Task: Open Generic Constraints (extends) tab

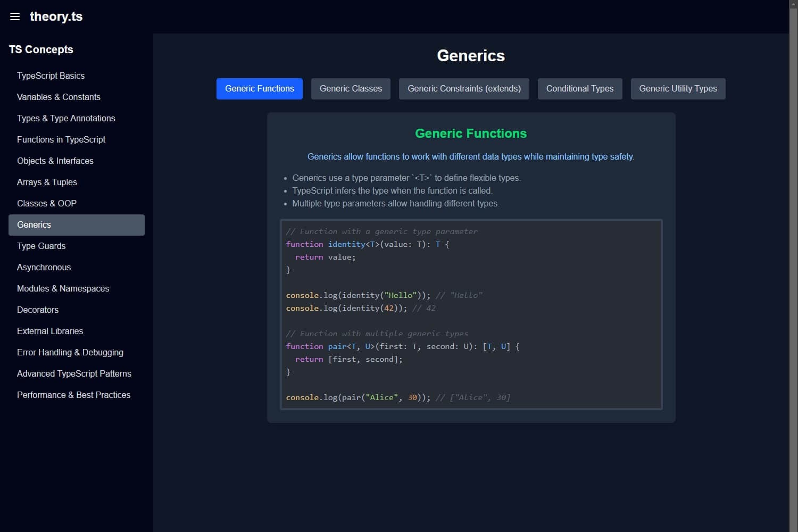Action: pyautogui.click(x=464, y=89)
